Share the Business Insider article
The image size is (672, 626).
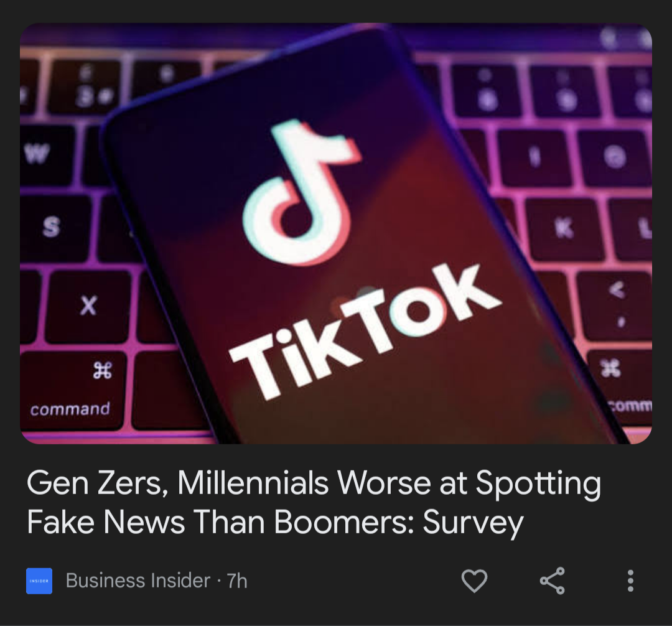(x=552, y=581)
